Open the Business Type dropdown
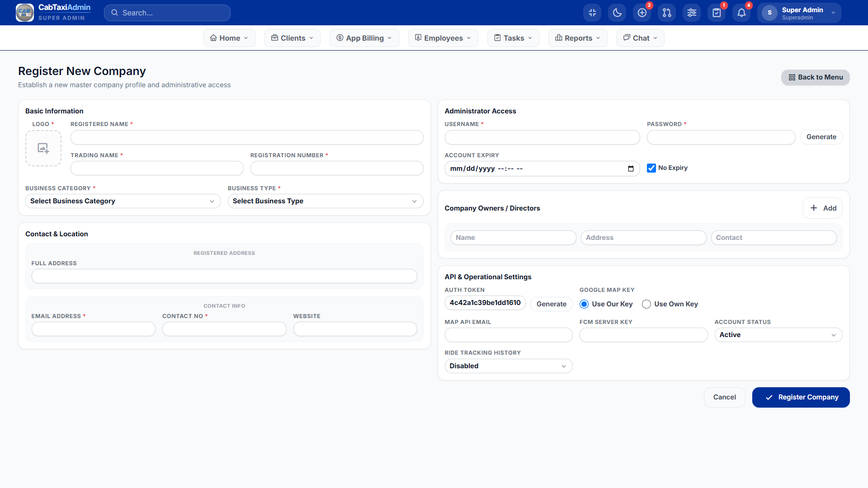This screenshot has height=488, width=868. (x=325, y=201)
